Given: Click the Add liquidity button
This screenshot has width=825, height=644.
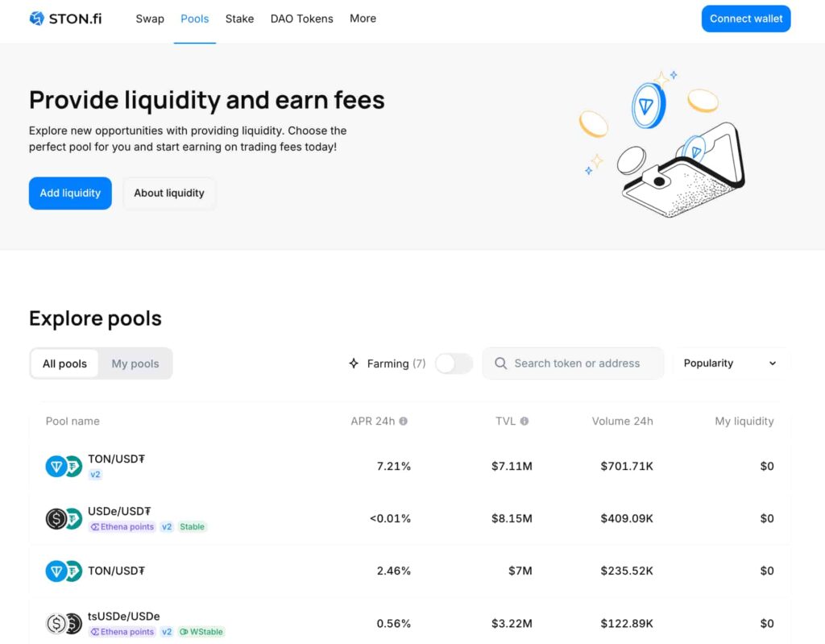Looking at the screenshot, I should click(70, 193).
